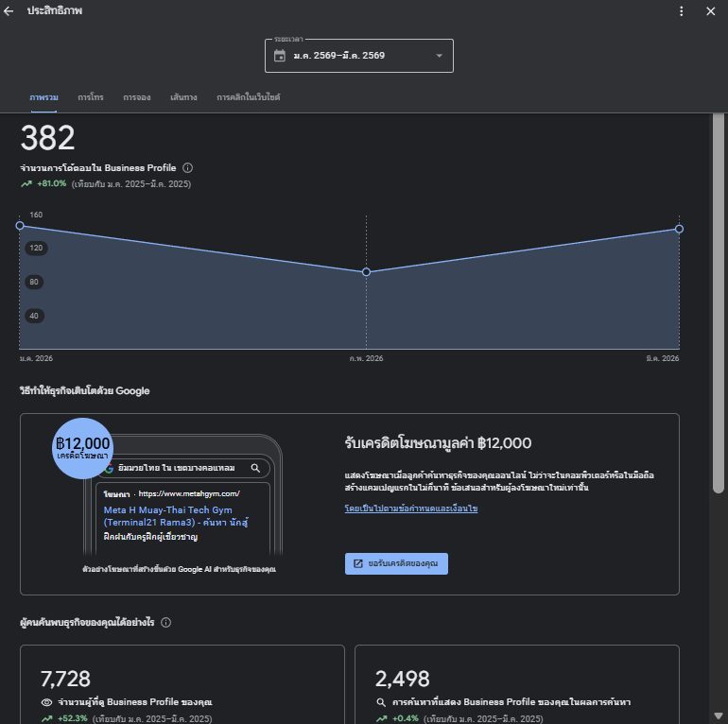Click info icon next to Business Profile interactions
Image resolution: width=728 pixels, height=724 pixels.
pos(187,168)
